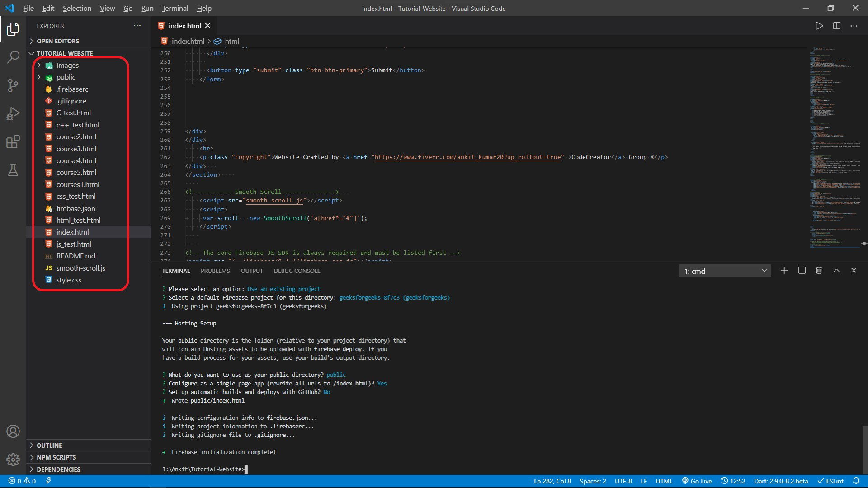The image size is (868, 488).
Task: Open the Search view in activity bar
Action: (x=13, y=57)
